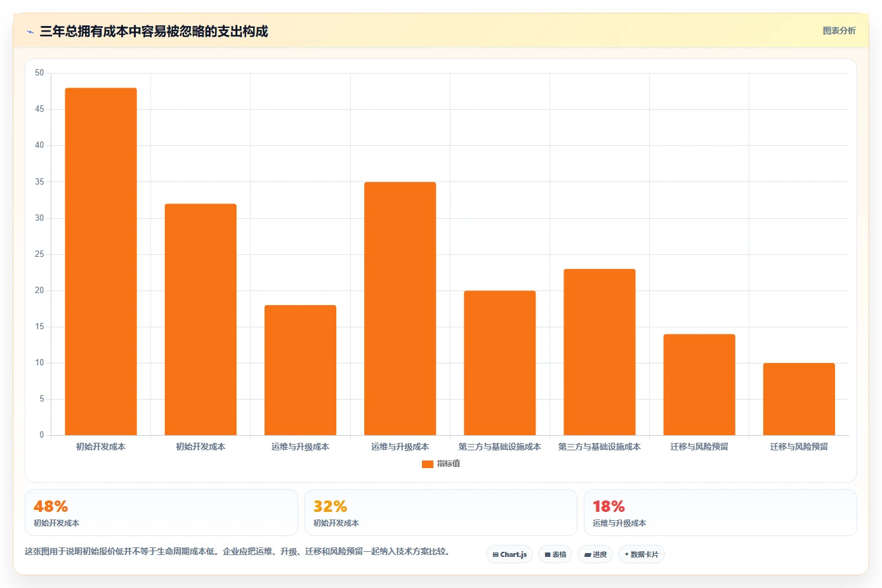Click the orange legend color swatch
This screenshot has height=588, width=882.
click(428, 464)
